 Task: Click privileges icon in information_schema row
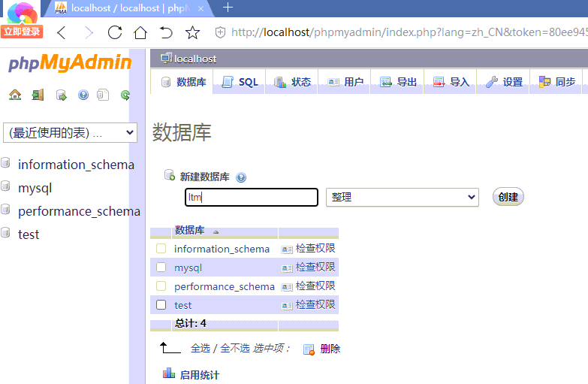tap(287, 249)
